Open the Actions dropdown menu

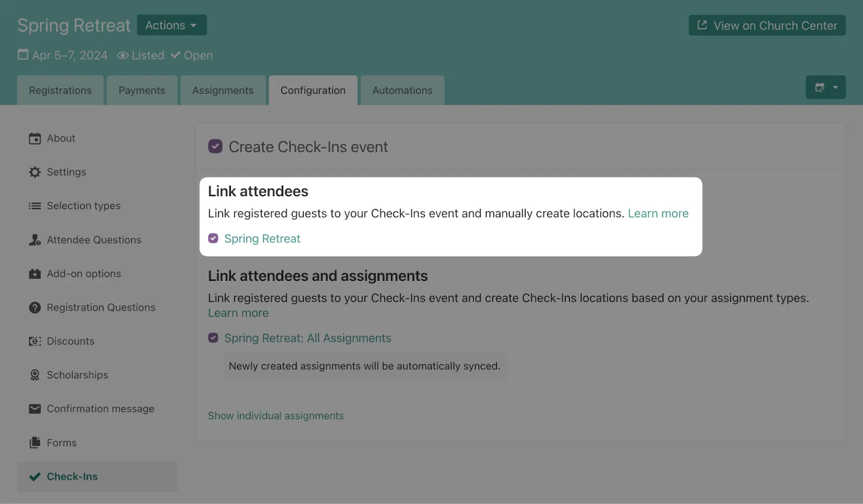coord(172,25)
